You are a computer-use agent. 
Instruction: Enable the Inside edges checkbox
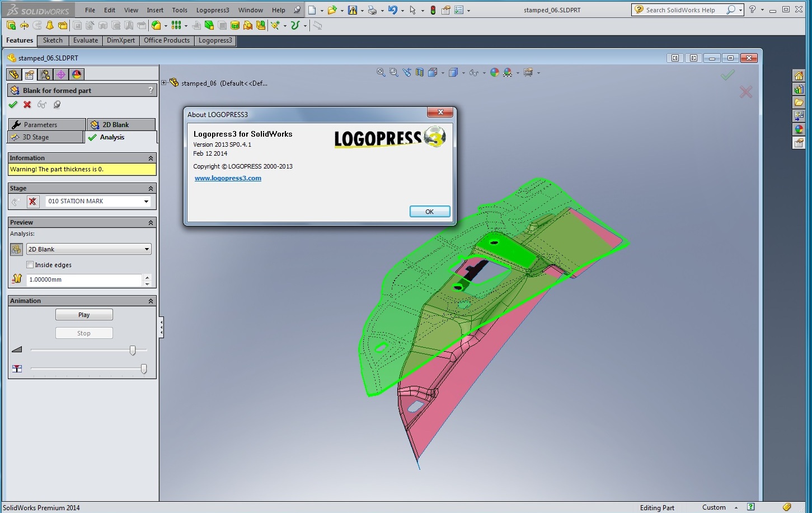tap(30, 265)
